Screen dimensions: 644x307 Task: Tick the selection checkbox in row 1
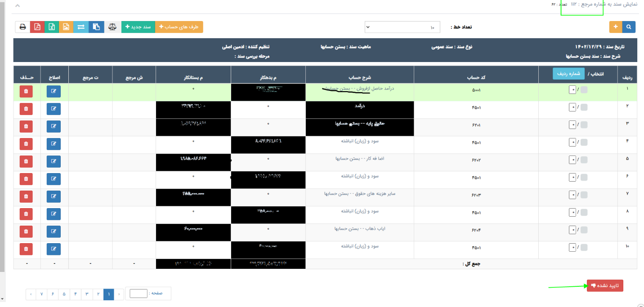(x=584, y=90)
